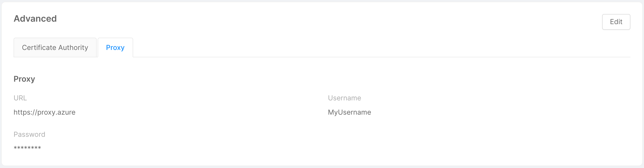Click the URL value https://proxy.azure
The width and height of the screenshot is (644, 168).
(x=44, y=112)
